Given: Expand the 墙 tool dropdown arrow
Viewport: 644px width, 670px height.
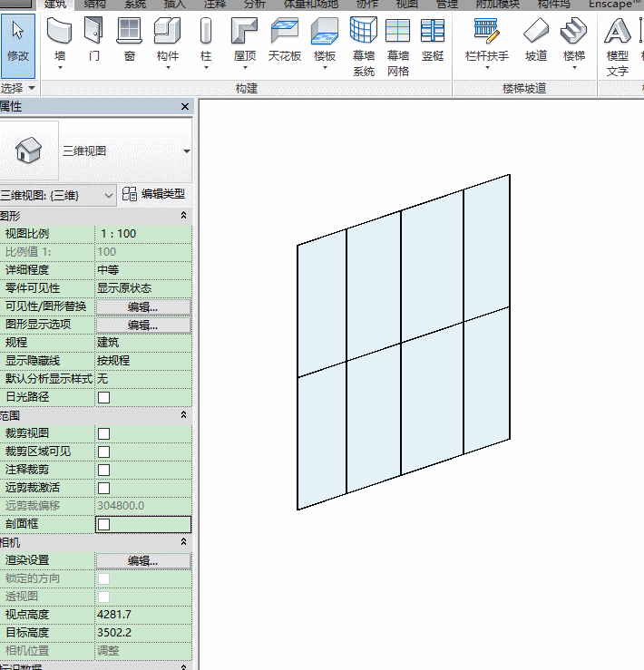Looking at the screenshot, I should 60,67.
